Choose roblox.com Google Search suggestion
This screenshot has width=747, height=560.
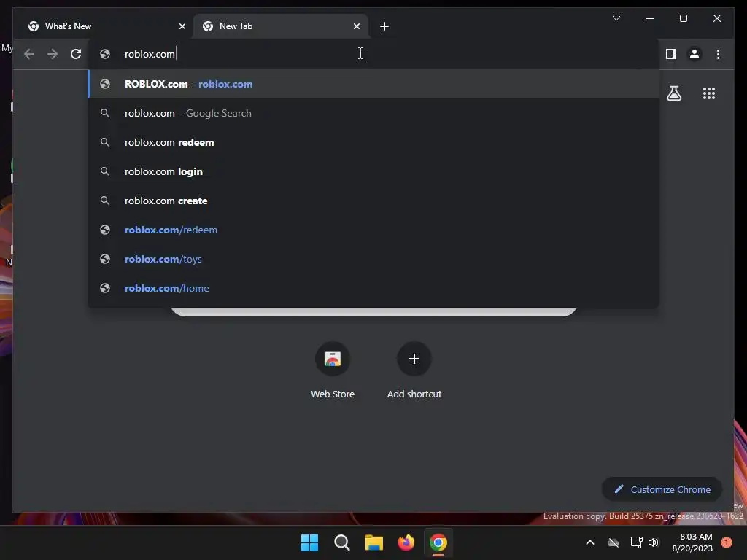pyautogui.click(x=373, y=113)
